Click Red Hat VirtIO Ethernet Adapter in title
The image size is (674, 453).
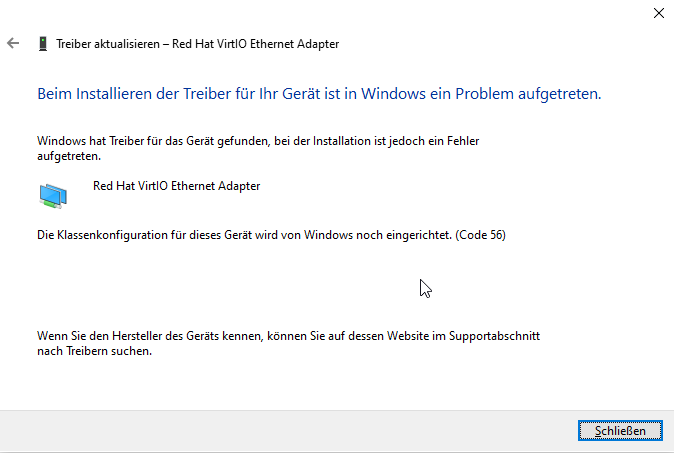[255, 44]
